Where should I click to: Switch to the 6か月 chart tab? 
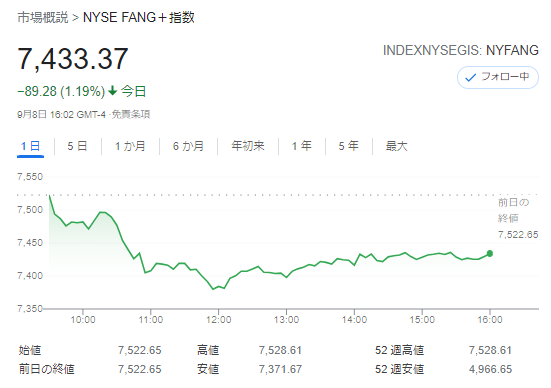point(188,146)
